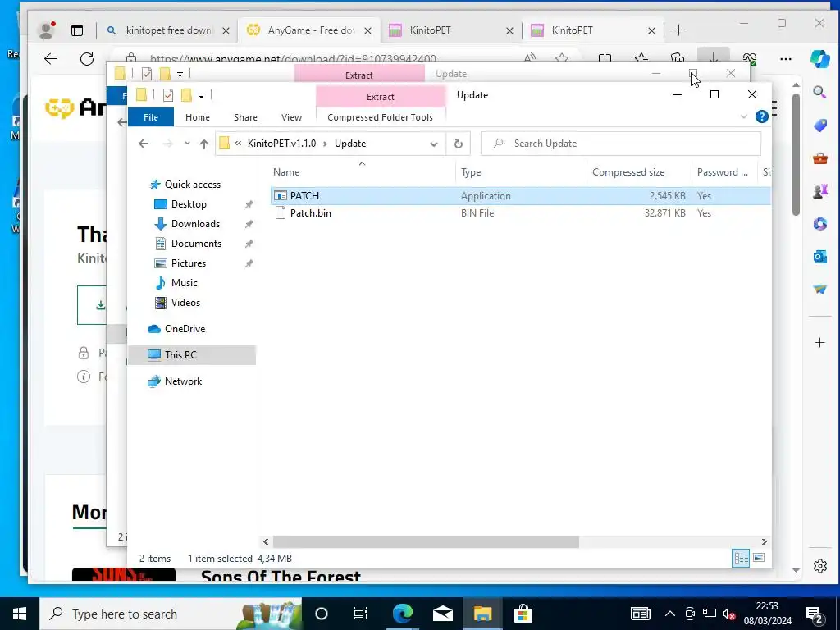Click the file list right scroll arrow

click(765, 542)
